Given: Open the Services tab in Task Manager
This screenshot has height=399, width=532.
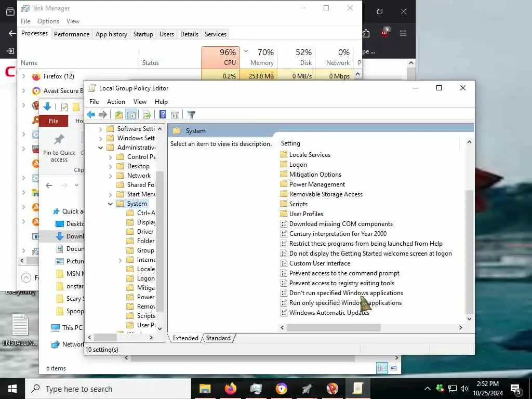Looking at the screenshot, I should (216, 34).
